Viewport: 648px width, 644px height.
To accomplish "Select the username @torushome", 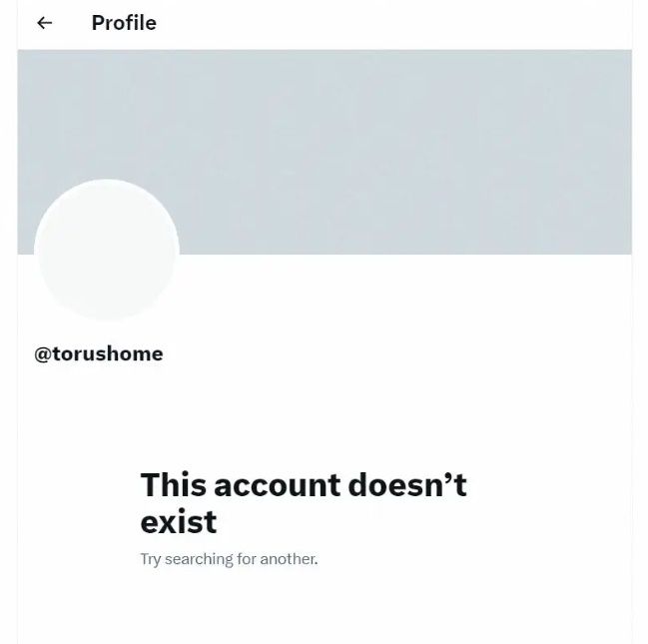I will click(99, 354).
